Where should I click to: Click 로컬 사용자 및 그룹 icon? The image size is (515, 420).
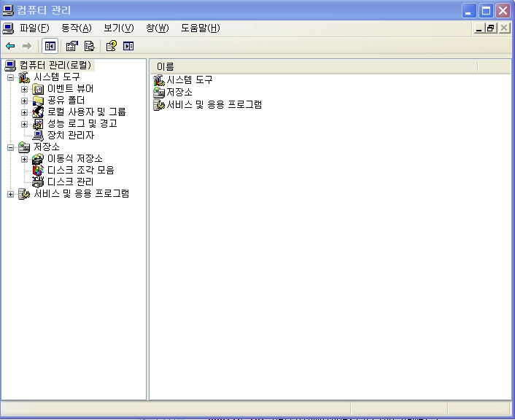pos(38,112)
